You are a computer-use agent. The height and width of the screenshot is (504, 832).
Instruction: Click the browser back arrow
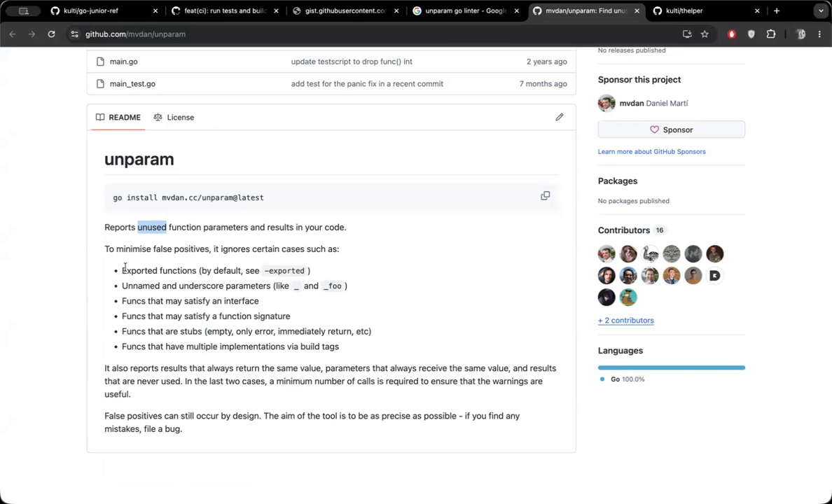[13, 34]
